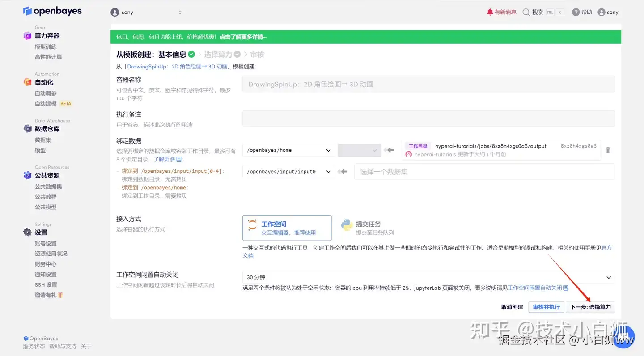Go to 模型训练 in sidebar
Image resolution: width=644 pixels, height=356 pixels.
click(46, 47)
